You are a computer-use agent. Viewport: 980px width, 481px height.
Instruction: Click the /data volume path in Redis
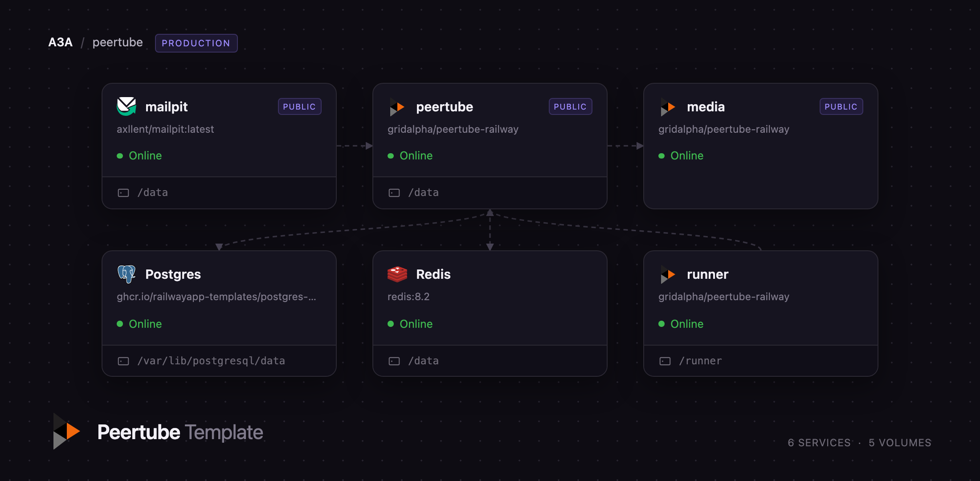(x=424, y=361)
